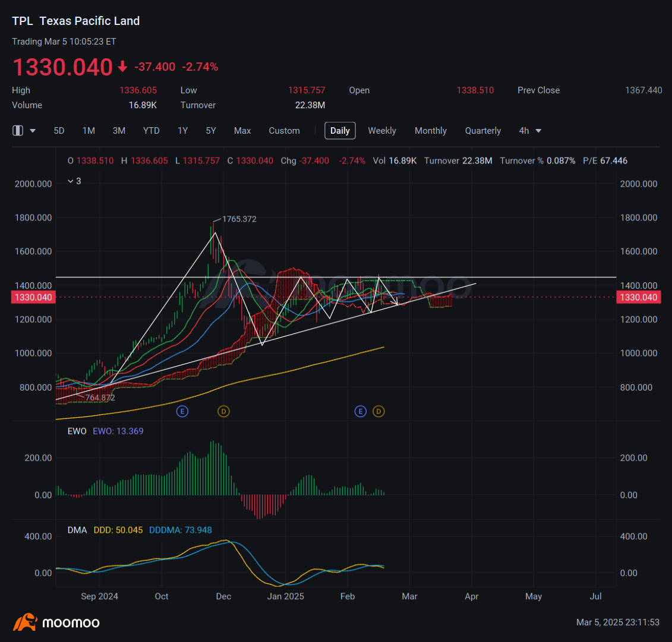The width and height of the screenshot is (672, 642).
Task: Click the first D dividend marker near Dec
Action: tap(223, 412)
